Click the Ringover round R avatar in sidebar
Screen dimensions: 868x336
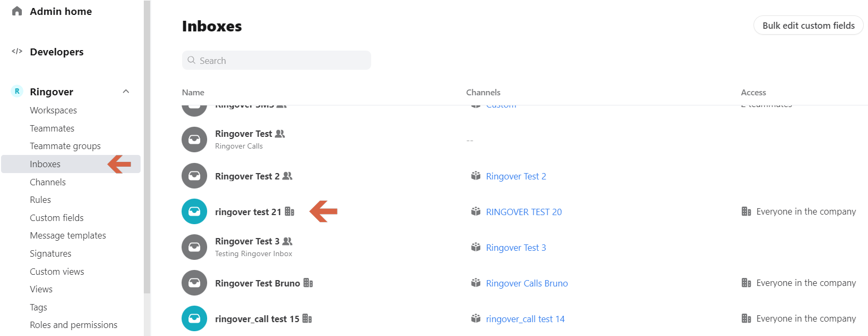click(17, 92)
